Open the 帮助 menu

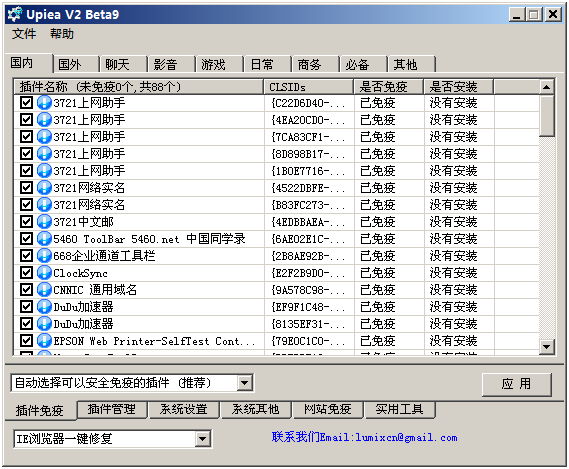[62, 34]
